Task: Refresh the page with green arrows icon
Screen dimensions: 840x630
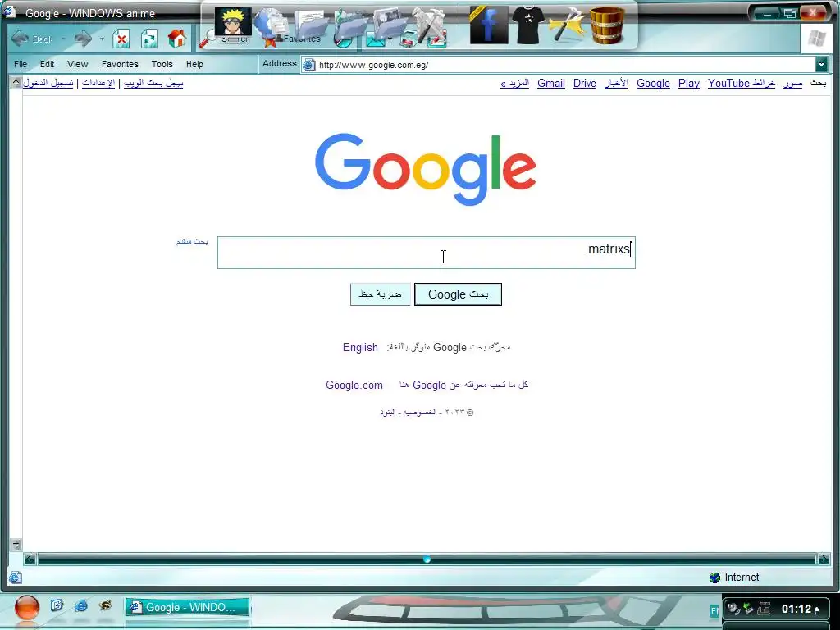Action: (x=149, y=39)
